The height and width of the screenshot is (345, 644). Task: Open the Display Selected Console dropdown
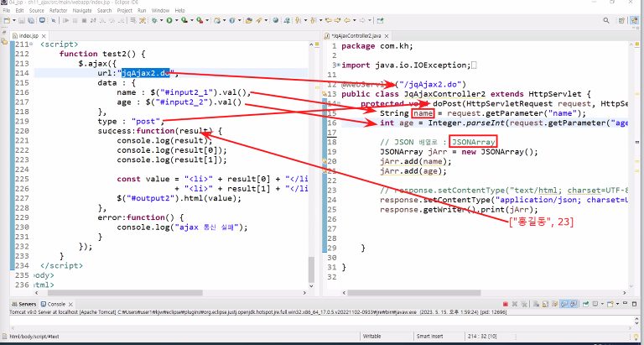pyautogui.click(x=602, y=305)
